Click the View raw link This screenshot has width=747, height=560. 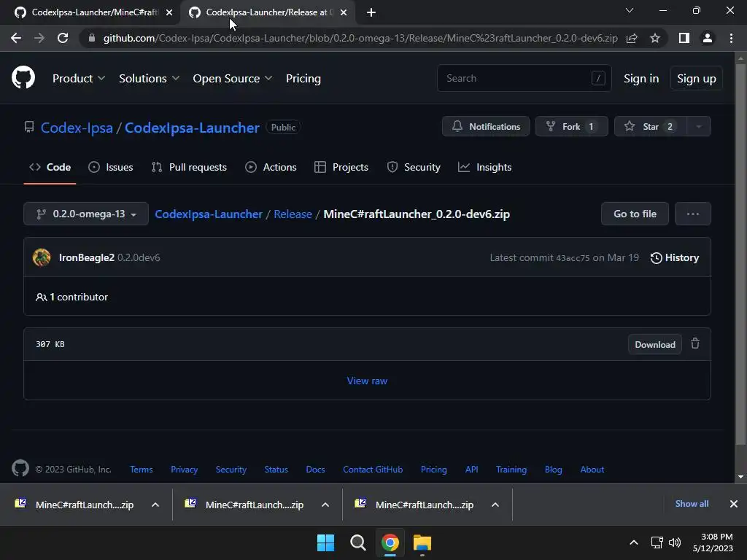point(367,381)
